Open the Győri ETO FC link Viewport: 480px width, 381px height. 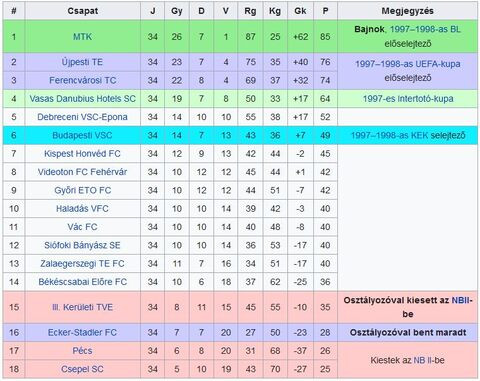pyautogui.click(x=82, y=190)
